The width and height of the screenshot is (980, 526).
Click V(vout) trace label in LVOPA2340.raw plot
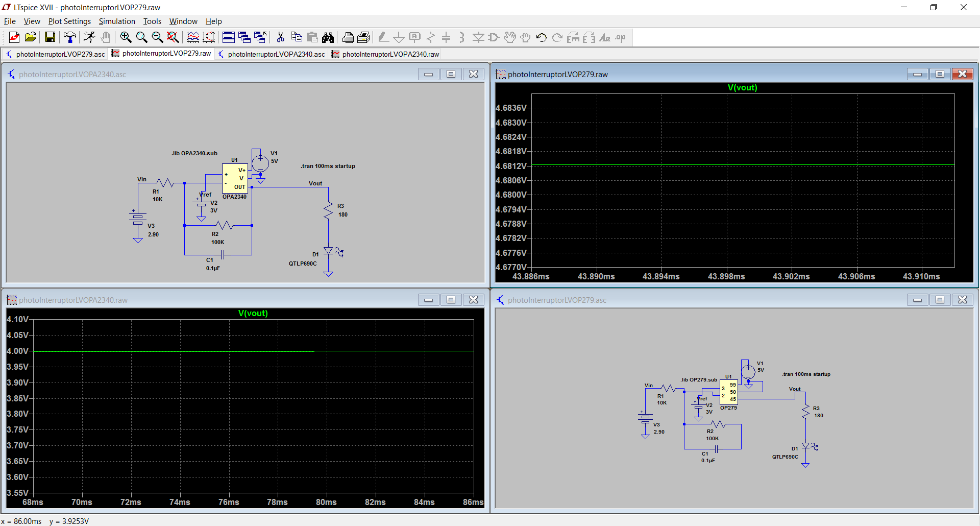pyautogui.click(x=253, y=314)
